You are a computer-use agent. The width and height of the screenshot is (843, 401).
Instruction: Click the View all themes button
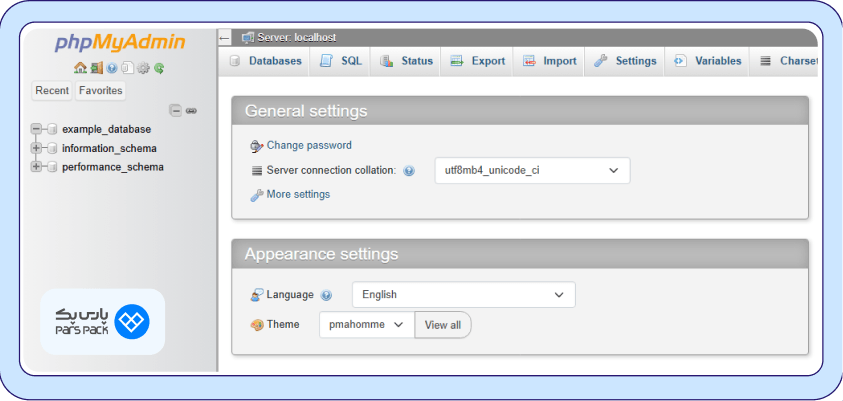point(443,325)
